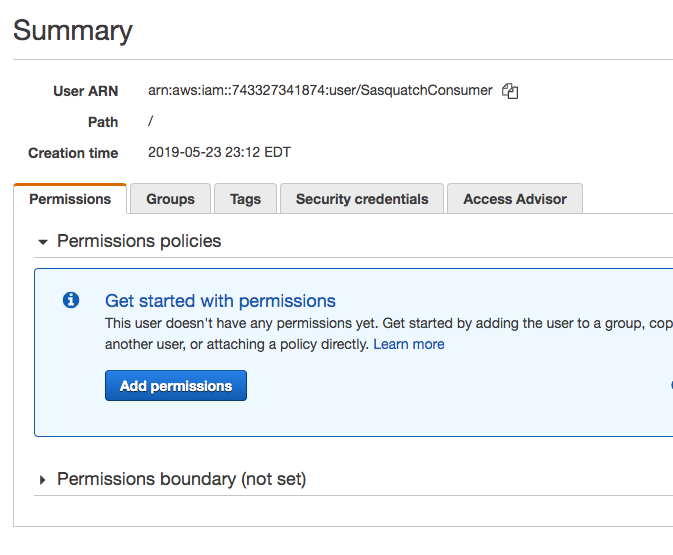Click the Path value slash
This screenshot has width=673, height=555.
pyautogui.click(x=151, y=121)
